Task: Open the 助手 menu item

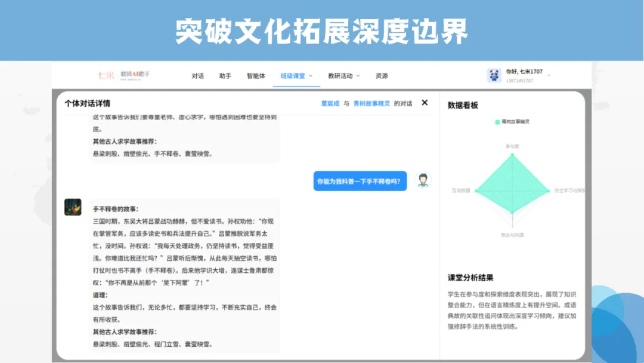Action: tap(225, 76)
